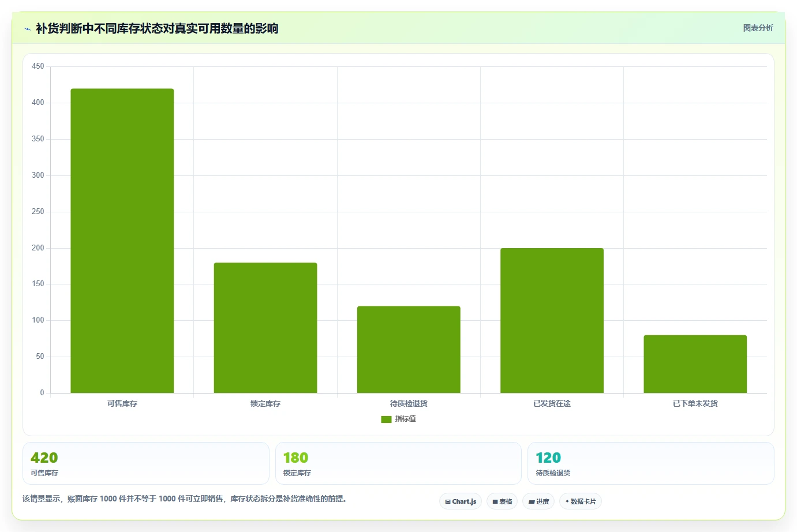
Task: Click the 图表分析 label in header
Action: point(758,28)
